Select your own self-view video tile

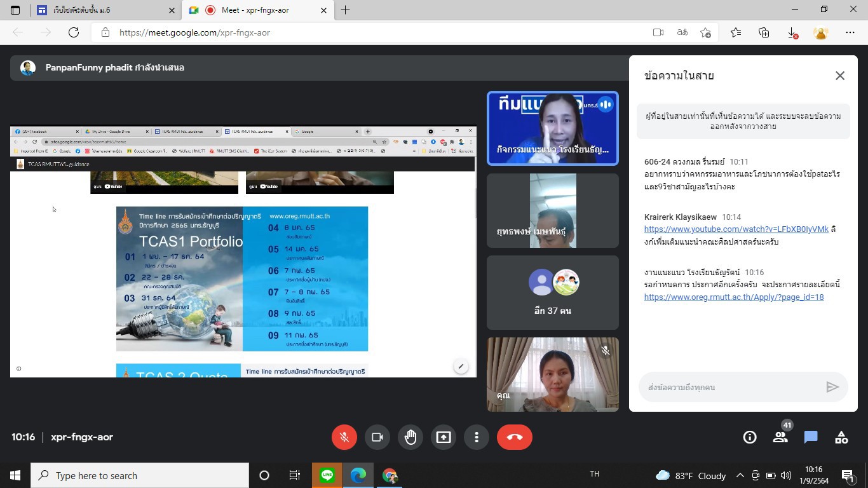tap(553, 374)
